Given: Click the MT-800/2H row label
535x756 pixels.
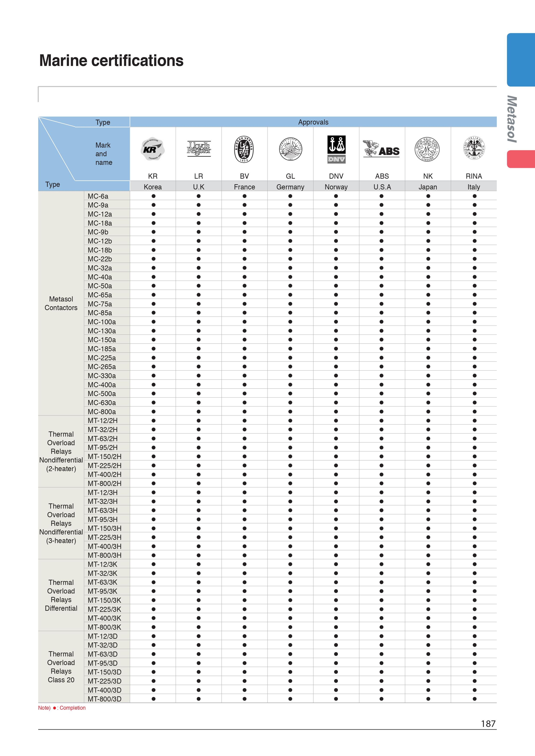Looking at the screenshot, I should [x=104, y=483].
